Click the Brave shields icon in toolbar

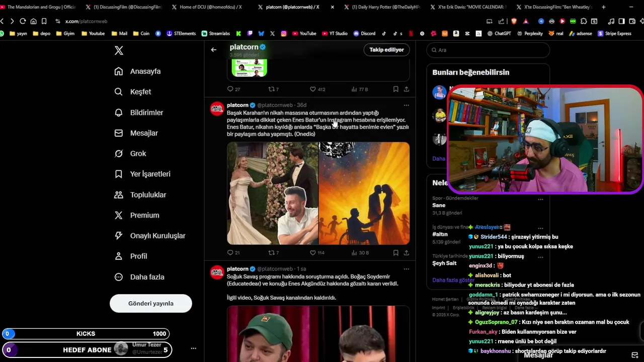pyautogui.click(x=514, y=21)
